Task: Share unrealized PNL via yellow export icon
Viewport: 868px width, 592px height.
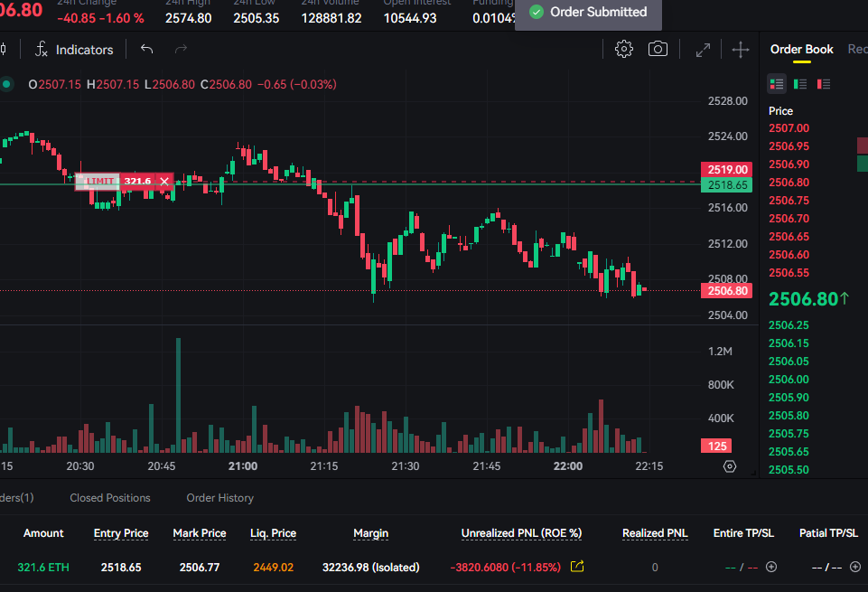Action: point(578,567)
